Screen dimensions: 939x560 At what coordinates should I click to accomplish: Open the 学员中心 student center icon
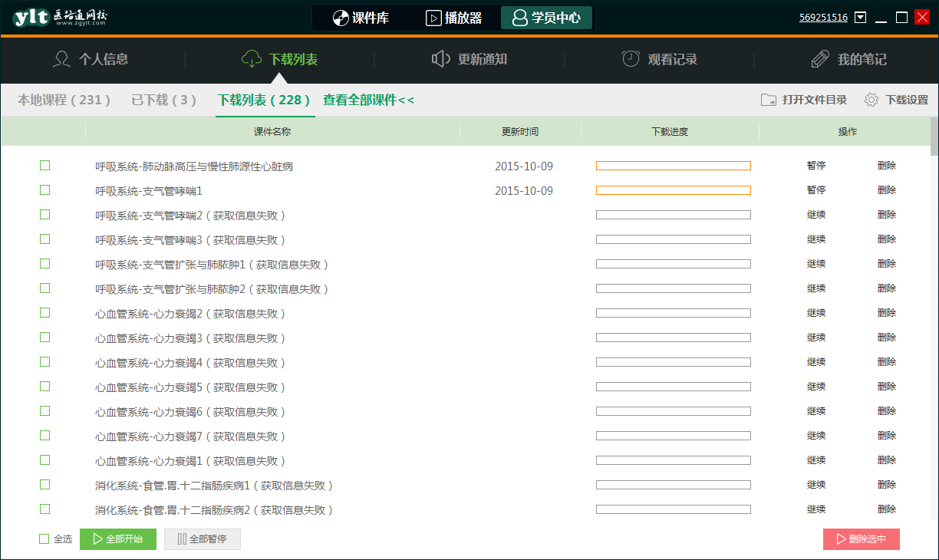click(x=520, y=18)
